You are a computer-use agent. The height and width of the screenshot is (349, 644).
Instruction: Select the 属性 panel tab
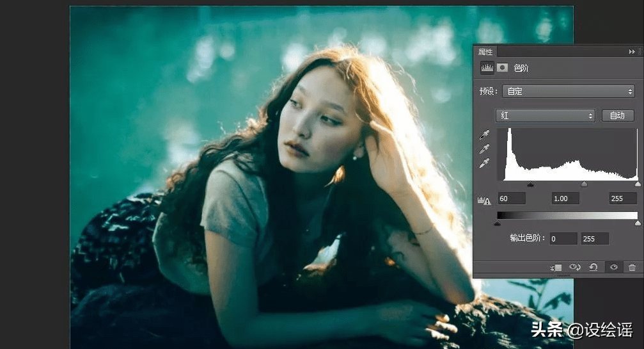(x=485, y=52)
